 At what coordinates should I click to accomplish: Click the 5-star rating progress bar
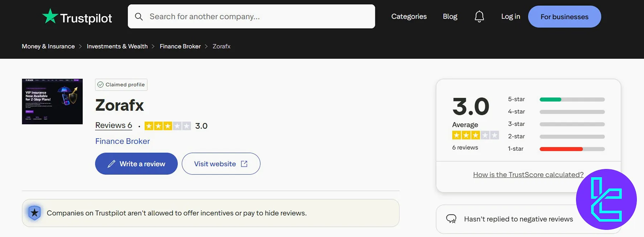pyautogui.click(x=572, y=99)
